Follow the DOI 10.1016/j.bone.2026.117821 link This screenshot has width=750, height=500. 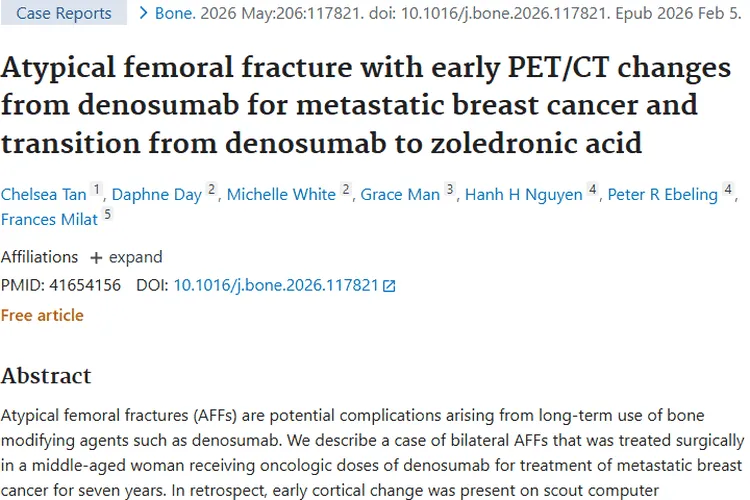[x=276, y=285]
